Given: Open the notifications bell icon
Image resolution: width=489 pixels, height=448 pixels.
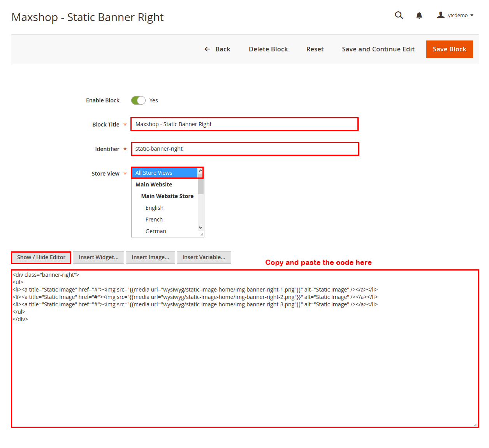Looking at the screenshot, I should 419,16.
